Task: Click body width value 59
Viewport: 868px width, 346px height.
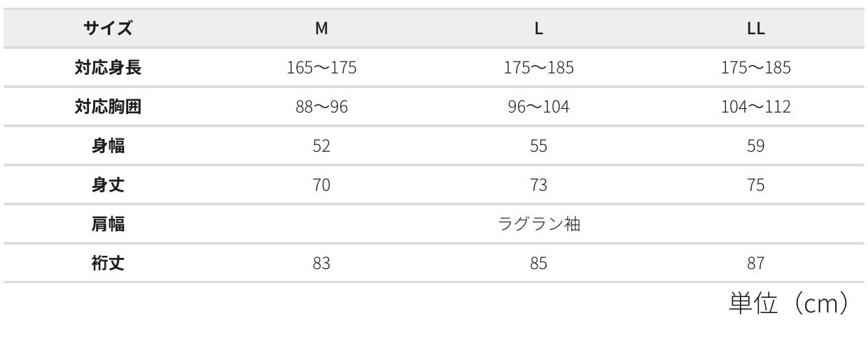Action: click(755, 146)
